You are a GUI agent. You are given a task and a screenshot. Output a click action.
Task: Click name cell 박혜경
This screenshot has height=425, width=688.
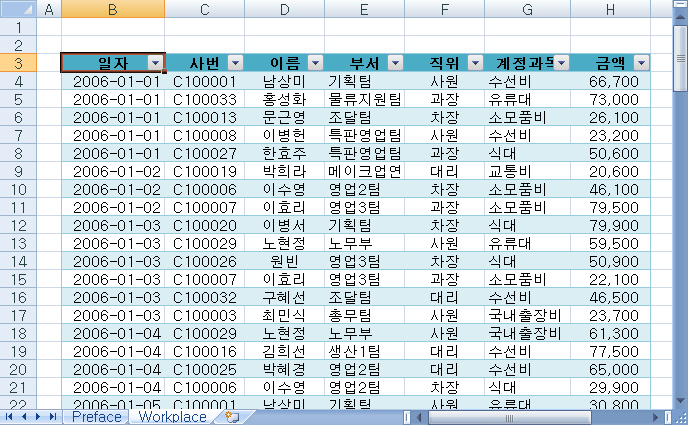click(x=284, y=369)
